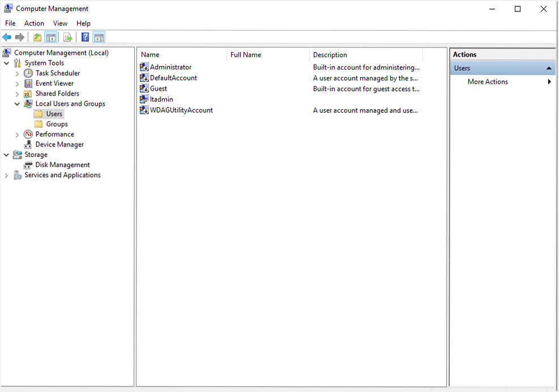The width and height of the screenshot is (559, 392).
Task: Click the Full Name column header
Action: (x=246, y=54)
